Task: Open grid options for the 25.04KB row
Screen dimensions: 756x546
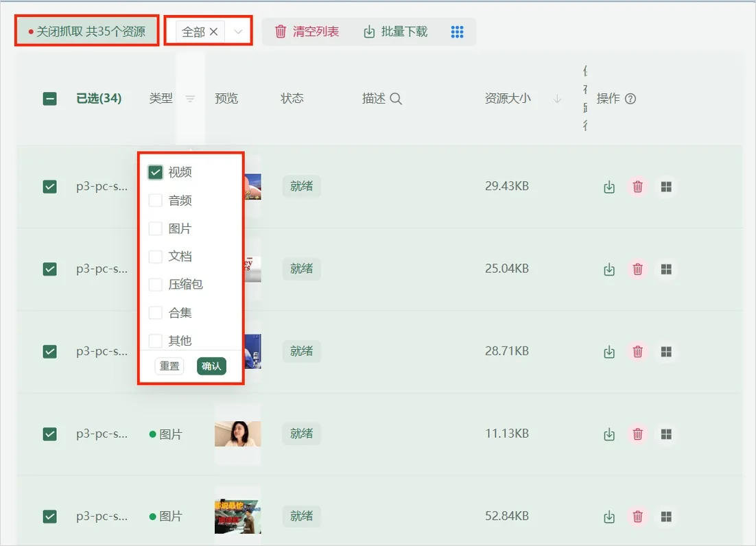Action: click(x=666, y=269)
